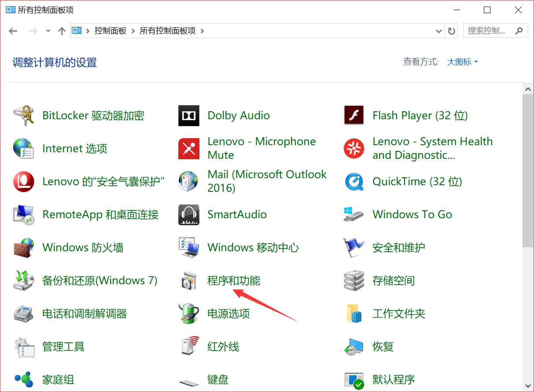534x392 pixels.
Task: Expand chevron before 控制面板 breadcrumb
Action: (88, 31)
